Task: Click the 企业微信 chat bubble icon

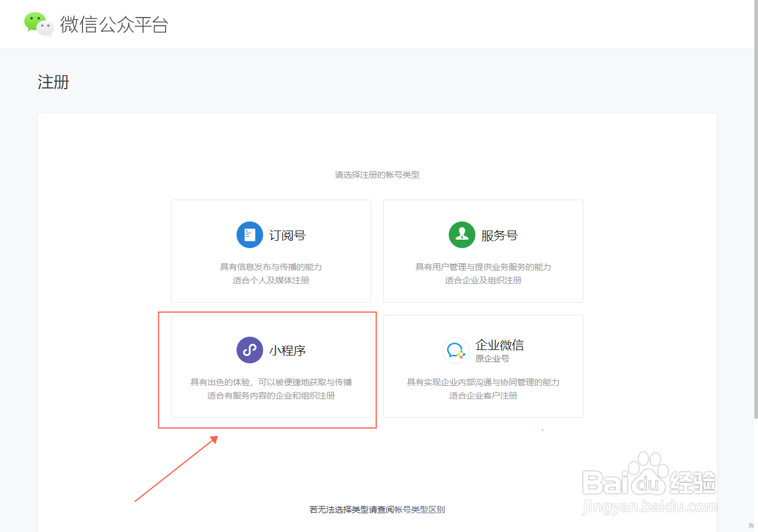Action: point(456,350)
